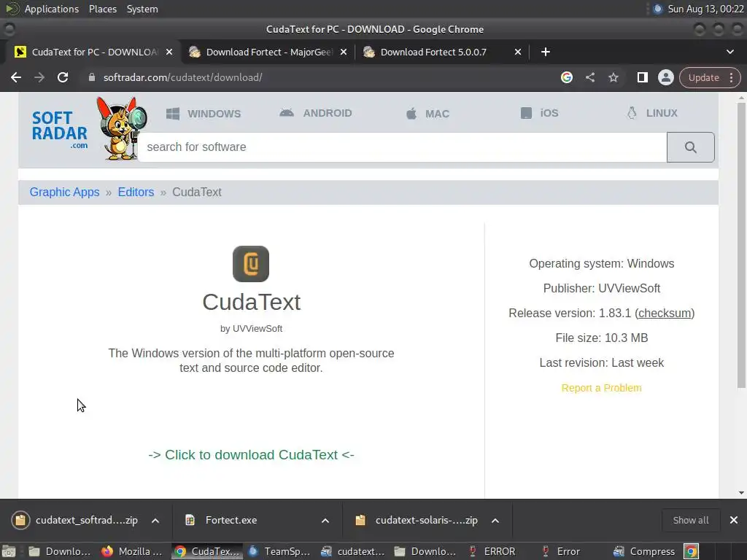Open the WINDOWS category
Image resolution: width=747 pixels, height=560 pixels.
(x=204, y=114)
